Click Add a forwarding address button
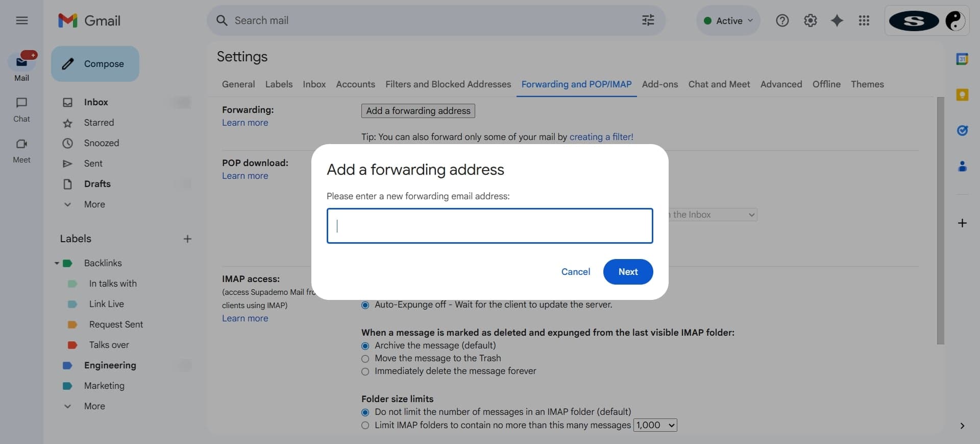Viewport: 980px width, 444px height. point(418,111)
